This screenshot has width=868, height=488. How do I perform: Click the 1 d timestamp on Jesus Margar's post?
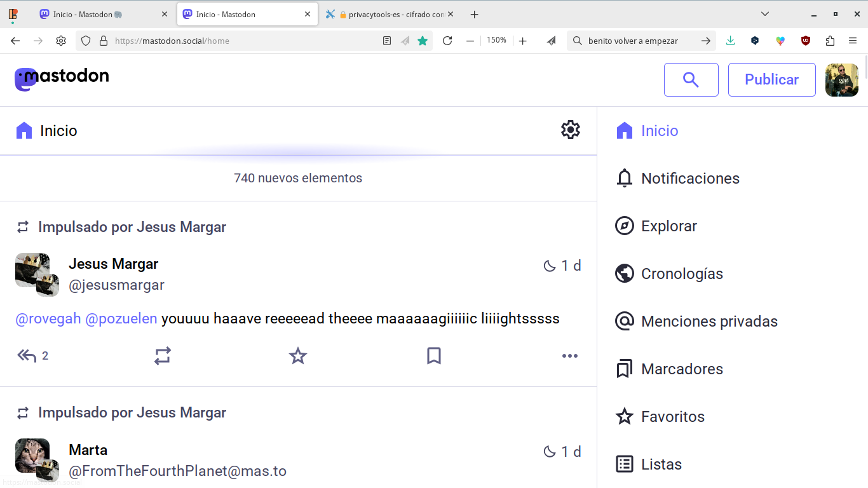pyautogui.click(x=571, y=266)
